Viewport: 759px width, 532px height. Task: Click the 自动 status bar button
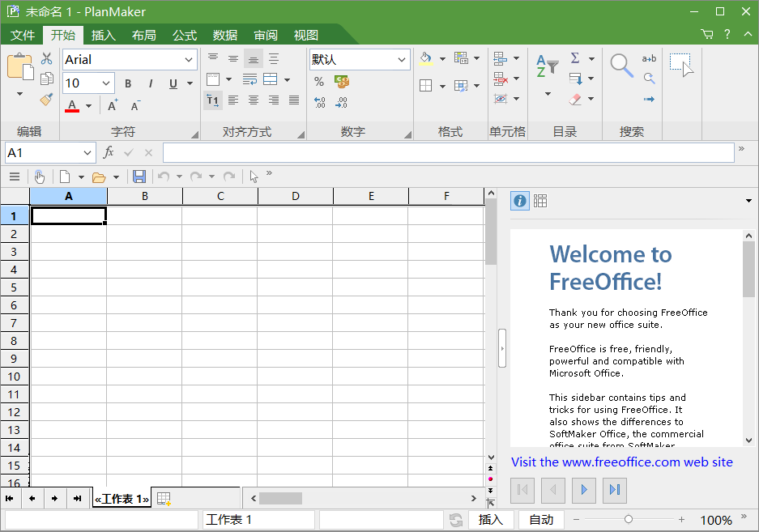click(541, 520)
